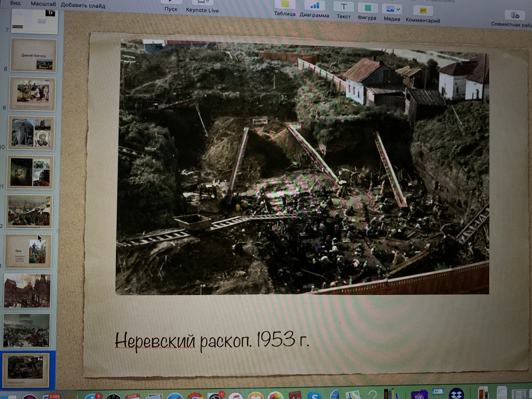Screen dimensions: 532x399
Task: Open Dropbox from the Dock
Action: click(456, 393)
